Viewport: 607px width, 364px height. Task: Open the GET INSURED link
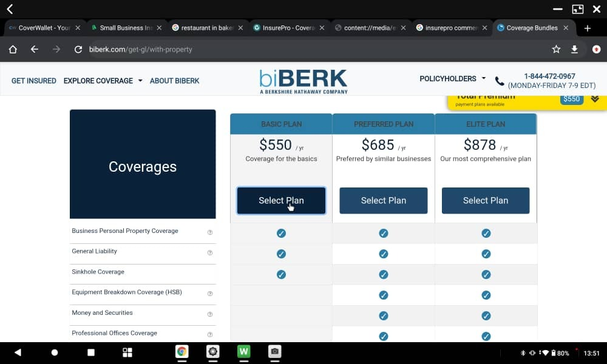point(33,81)
